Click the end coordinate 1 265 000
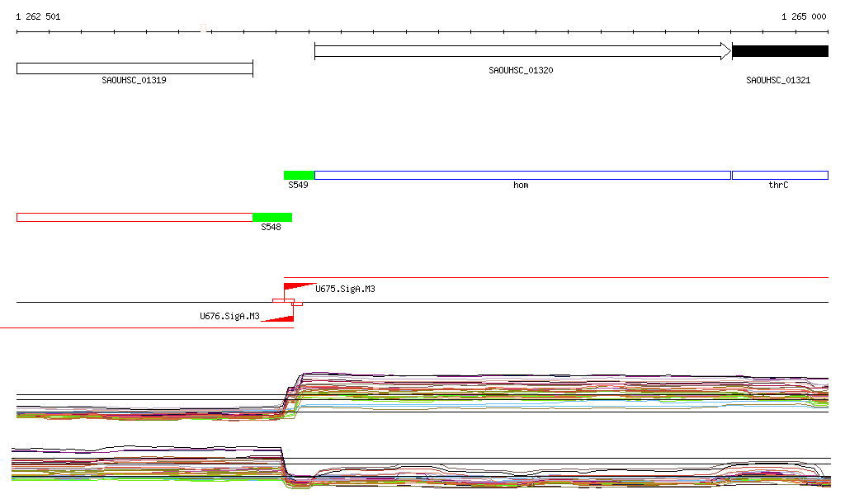 click(804, 16)
